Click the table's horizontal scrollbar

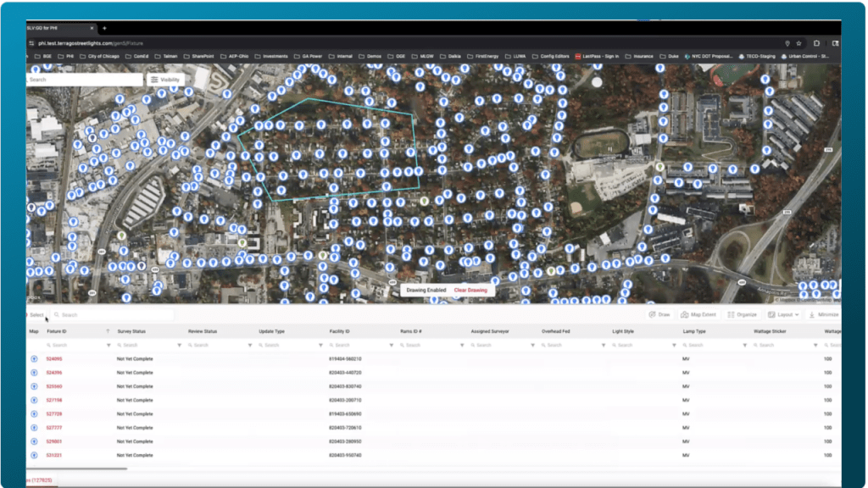tap(76, 468)
